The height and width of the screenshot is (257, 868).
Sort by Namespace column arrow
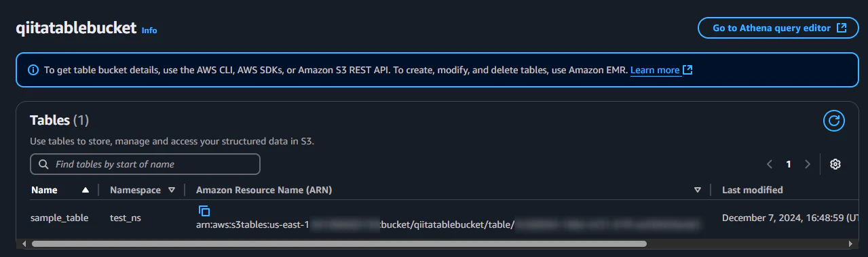(171, 191)
